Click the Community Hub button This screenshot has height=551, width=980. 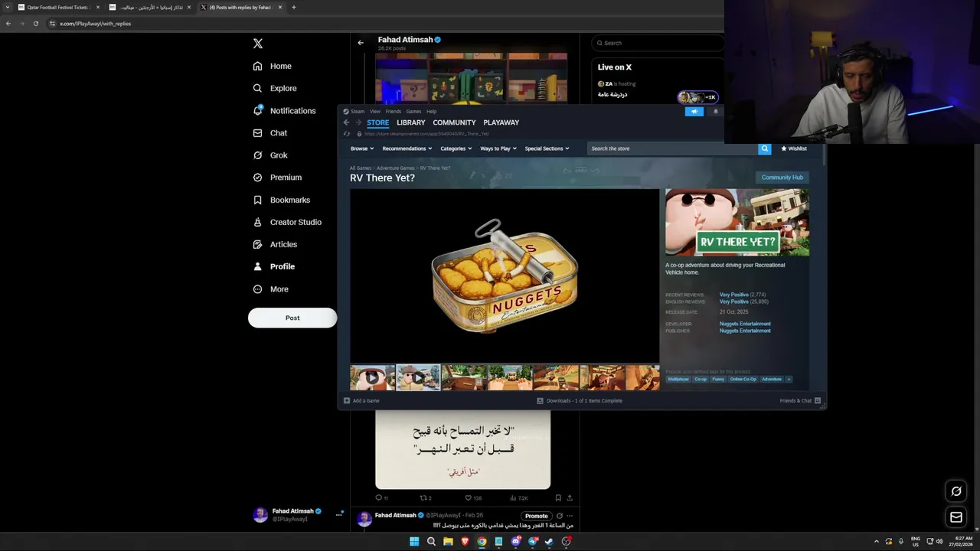point(782,178)
